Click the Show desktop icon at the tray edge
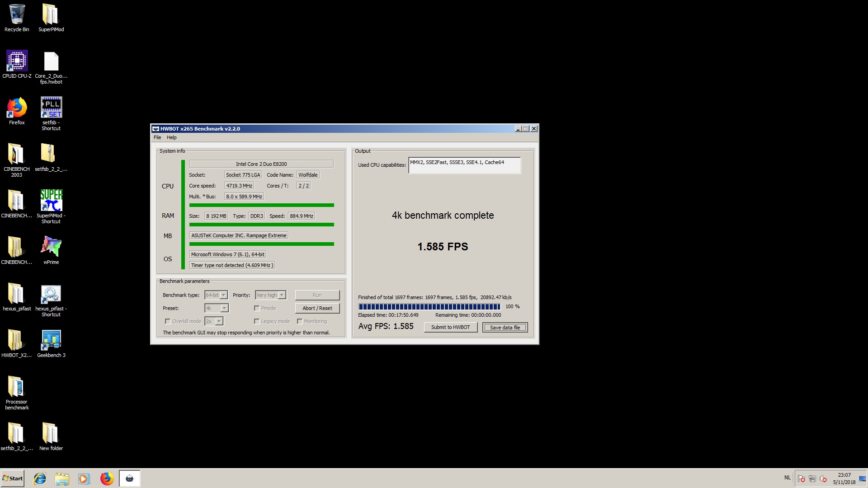The height and width of the screenshot is (488, 868). [x=863, y=479]
